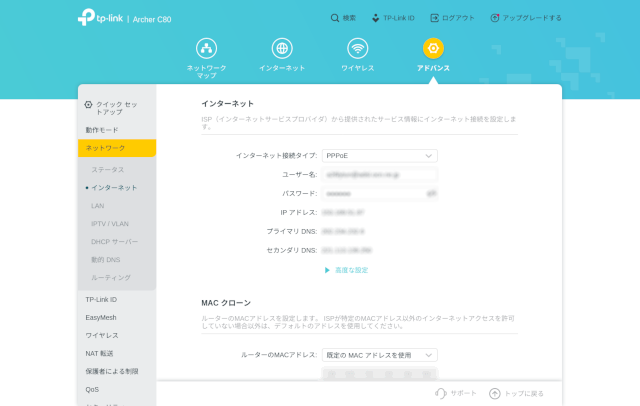Click the 検索 search label
640x406 pixels.
click(x=349, y=18)
